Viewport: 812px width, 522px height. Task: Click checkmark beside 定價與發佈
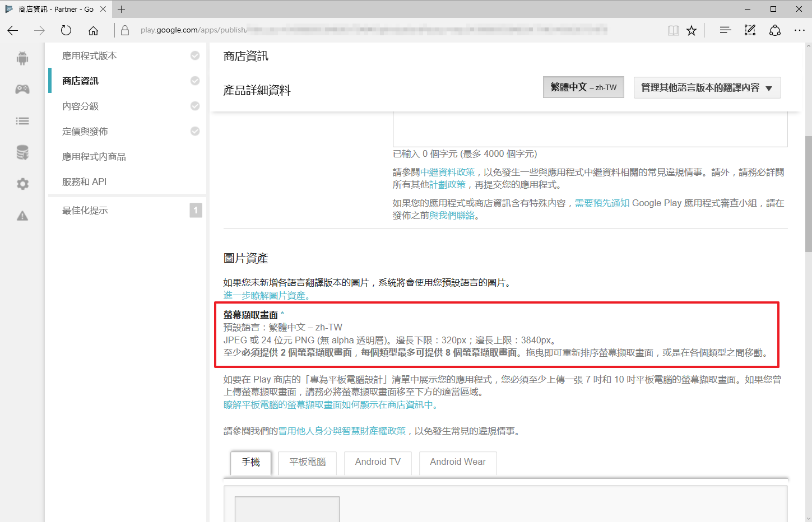click(x=195, y=131)
